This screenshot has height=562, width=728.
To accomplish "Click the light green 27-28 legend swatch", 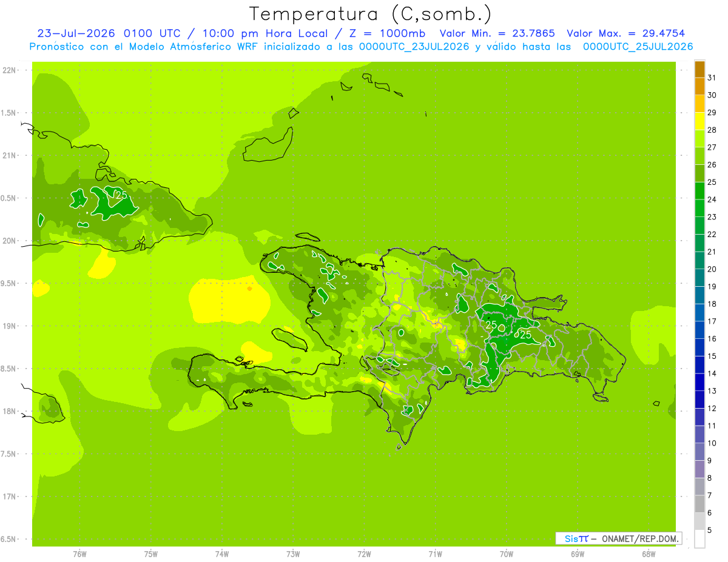I will [699, 139].
